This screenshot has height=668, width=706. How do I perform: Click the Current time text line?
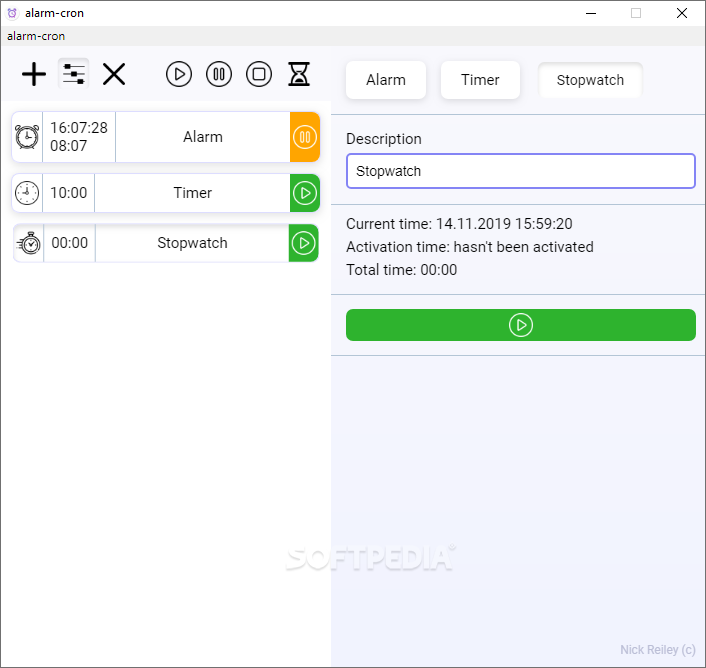459,224
